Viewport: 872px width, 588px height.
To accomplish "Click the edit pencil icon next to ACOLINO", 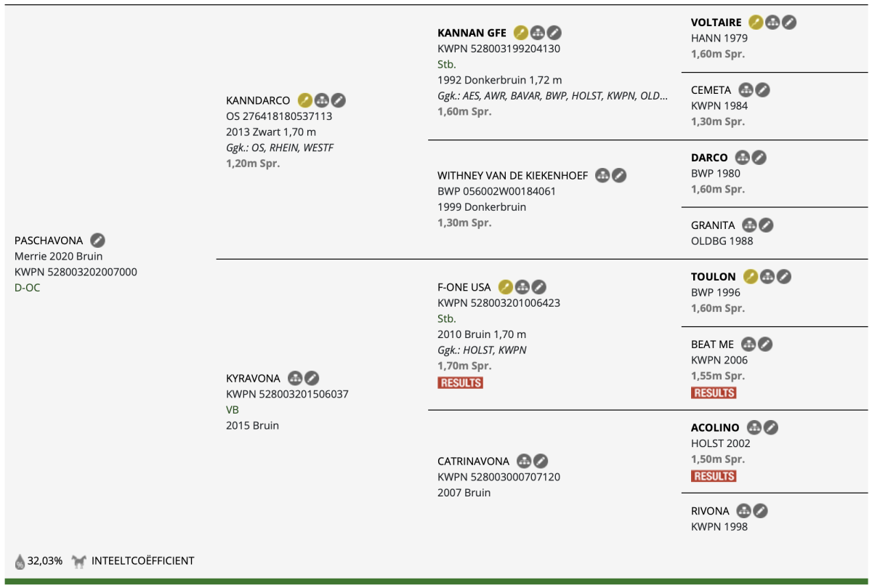I will click(x=771, y=427).
